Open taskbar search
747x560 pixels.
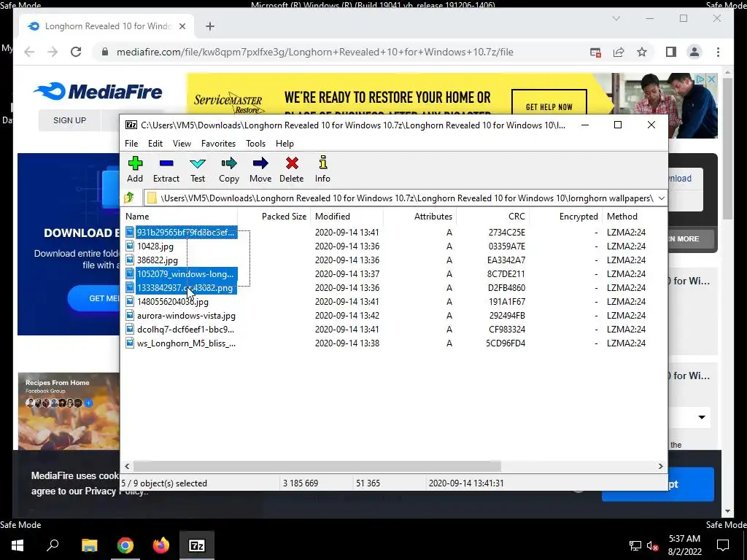53,545
